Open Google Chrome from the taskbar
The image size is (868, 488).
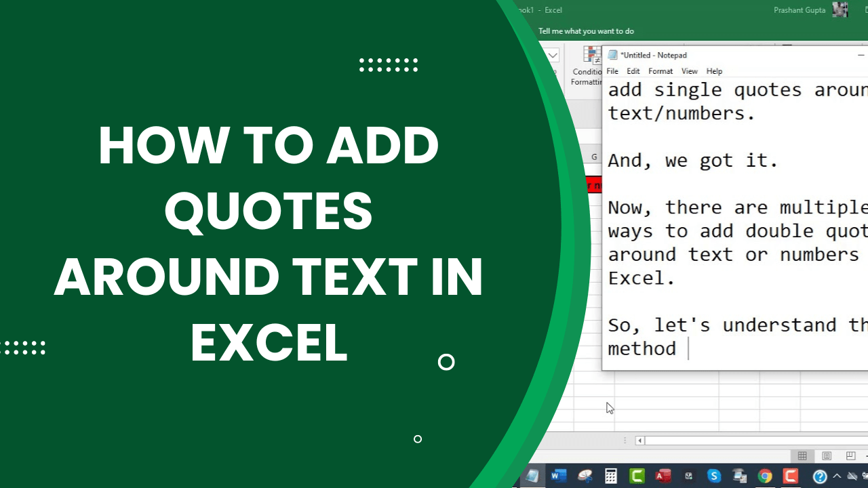pyautogui.click(x=766, y=476)
